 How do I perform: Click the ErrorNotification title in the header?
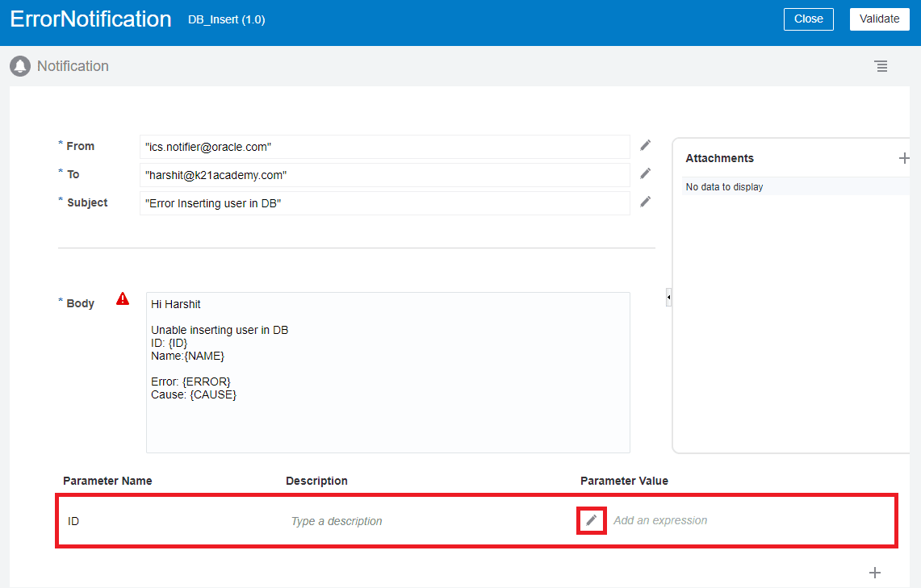pos(90,19)
